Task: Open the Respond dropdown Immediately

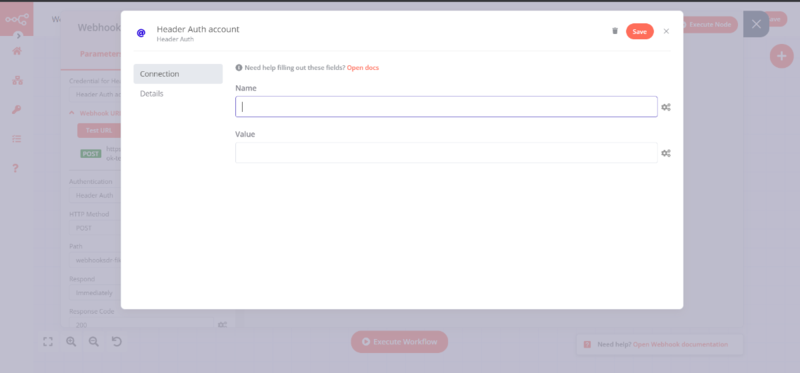Action: click(x=94, y=293)
